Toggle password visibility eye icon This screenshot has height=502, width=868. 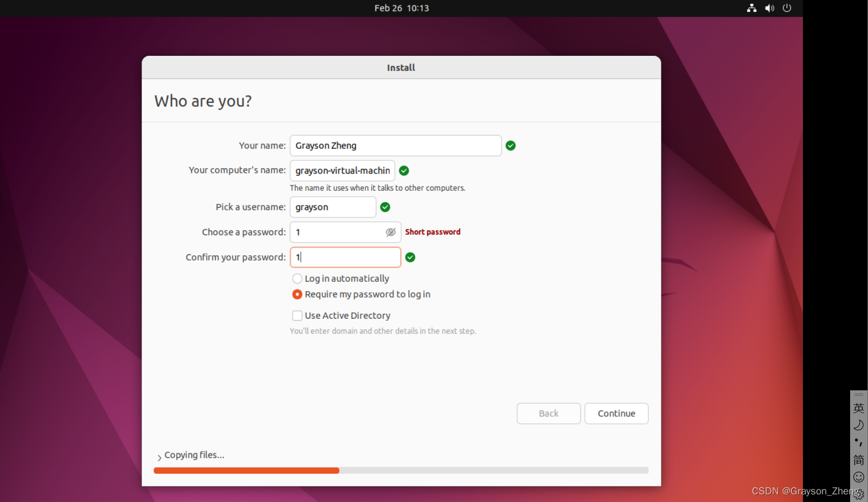point(390,232)
